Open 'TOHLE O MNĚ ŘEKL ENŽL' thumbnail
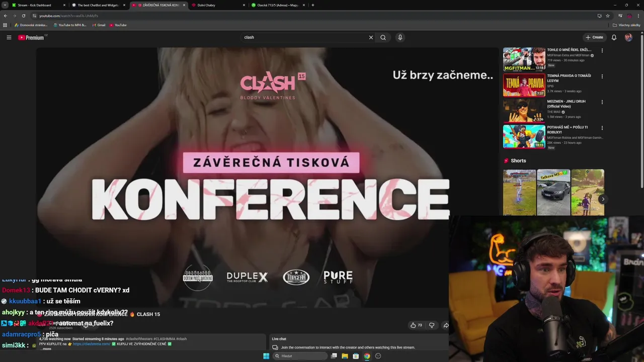 pyautogui.click(x=524, y=59)
